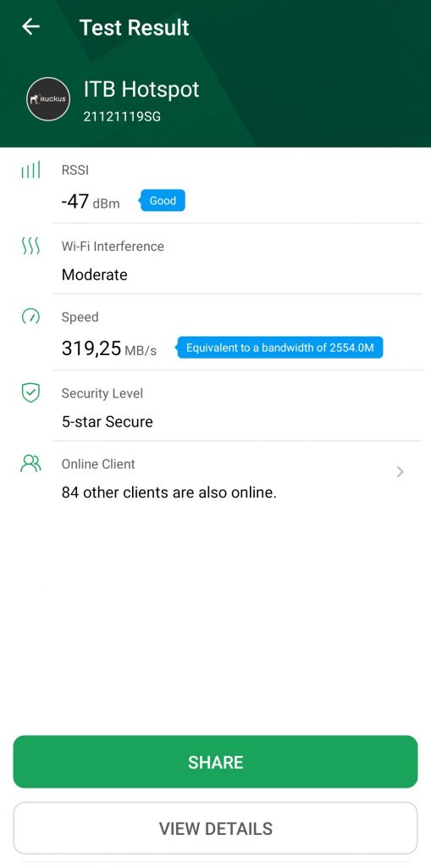Tap the Ruckus logo avatar
The height and width of the screenshot is (868, 431).
(x=48, y=99)
